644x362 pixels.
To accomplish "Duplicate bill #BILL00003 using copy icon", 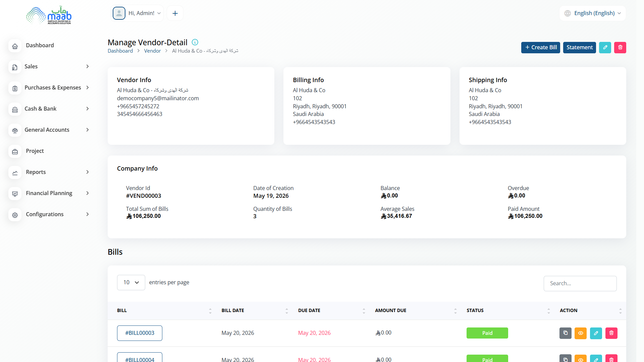I will (565, 333).
